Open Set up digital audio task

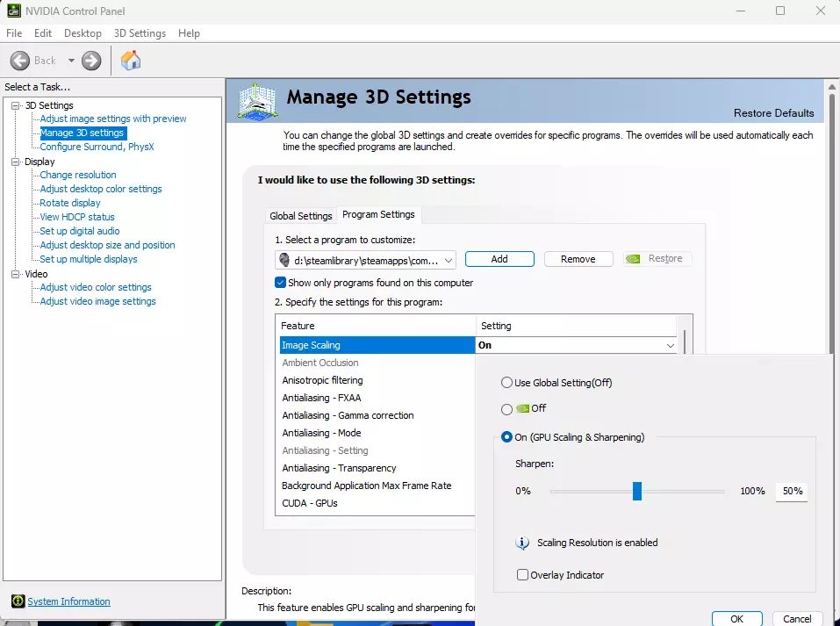point(80,231)
